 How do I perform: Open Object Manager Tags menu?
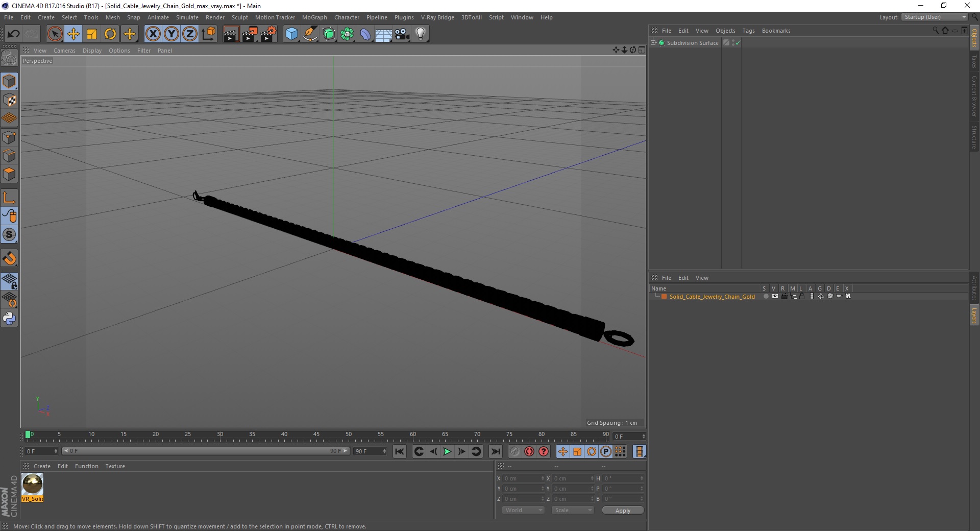748,31
